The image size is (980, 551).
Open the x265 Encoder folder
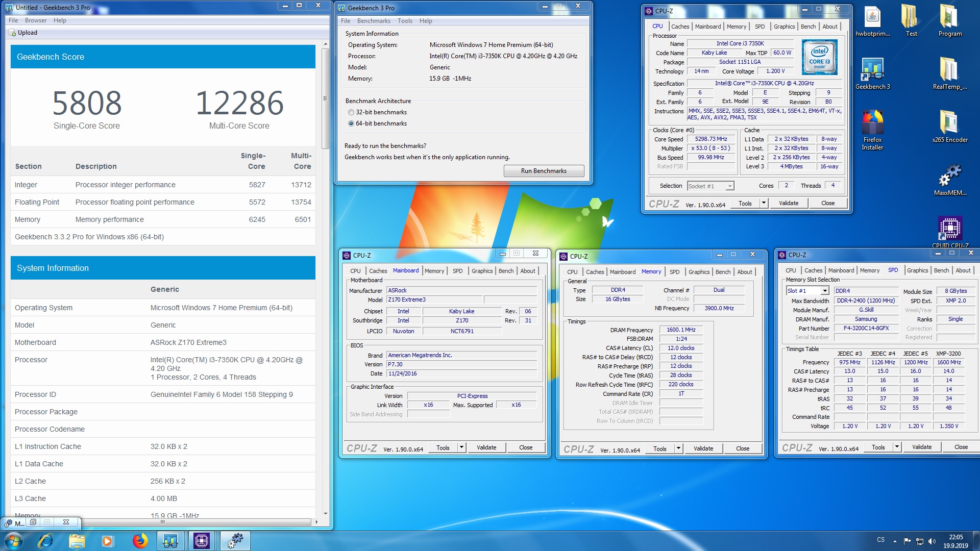tap(950, 127)
